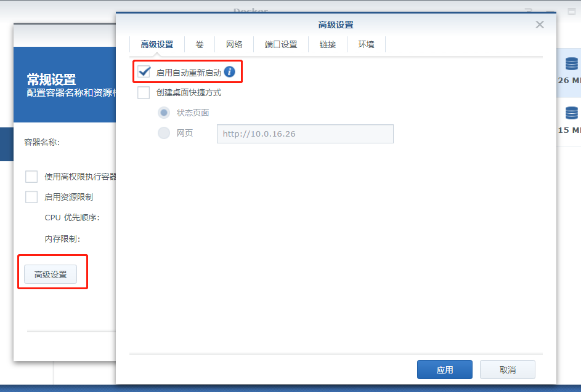581x392 pixels.
Task: Click the lower database icon showing 15 MB
Action: coord(571,113)
